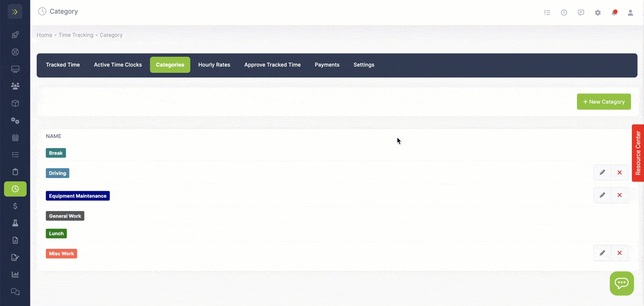Open the flask icon in the sidebar
This screenshot has height=306, width=644.
(x=15, y=223)
